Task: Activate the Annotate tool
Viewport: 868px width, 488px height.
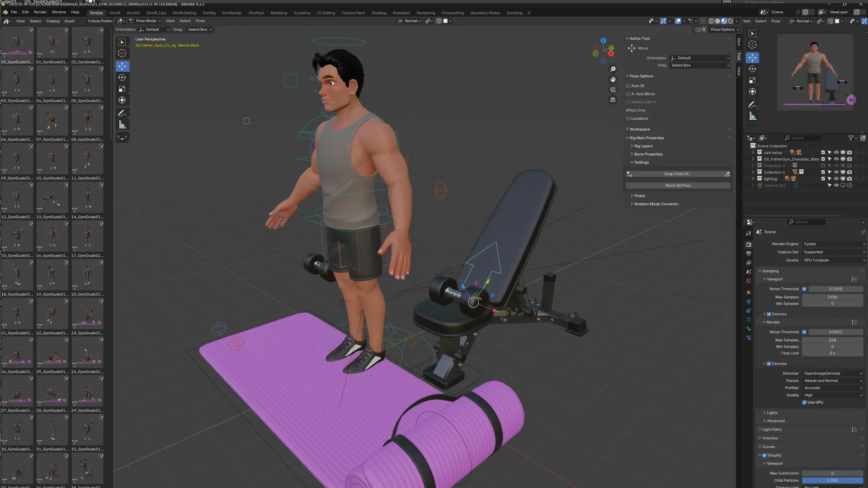Action: pyautogui.click(x=122, y=113)
